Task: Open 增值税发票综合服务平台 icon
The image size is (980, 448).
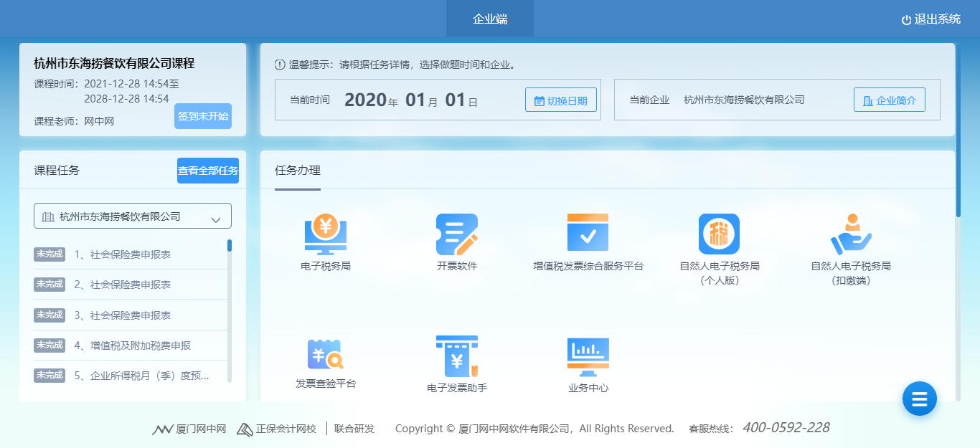Action: (588, 233)
